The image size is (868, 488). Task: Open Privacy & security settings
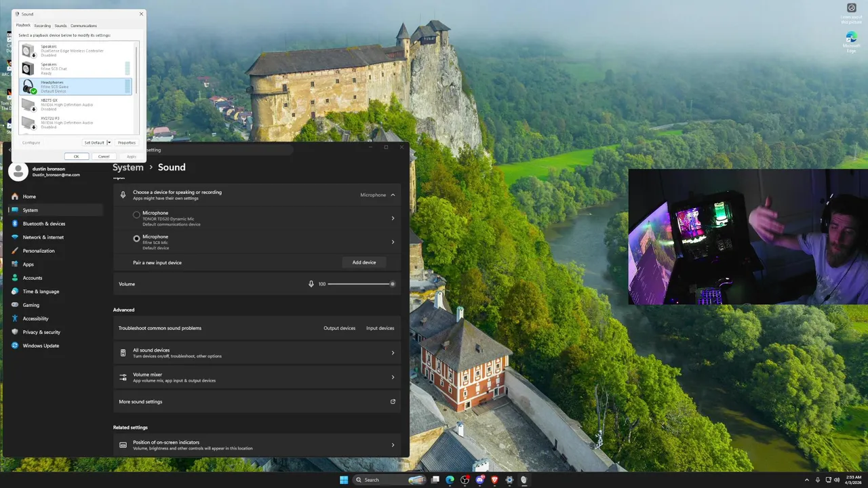[56, 332]
